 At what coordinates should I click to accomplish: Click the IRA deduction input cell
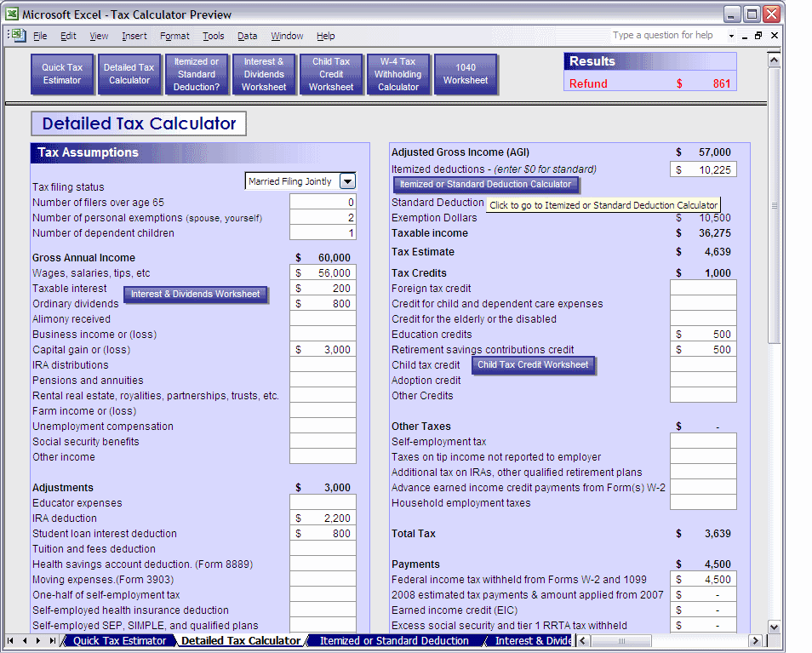coord(323,518)
